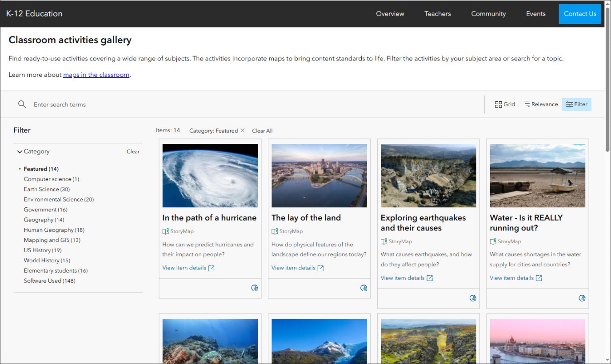This screenshot has width=611, height=364.
Task: Collapse the Category filter section
Action: point(20,151)
